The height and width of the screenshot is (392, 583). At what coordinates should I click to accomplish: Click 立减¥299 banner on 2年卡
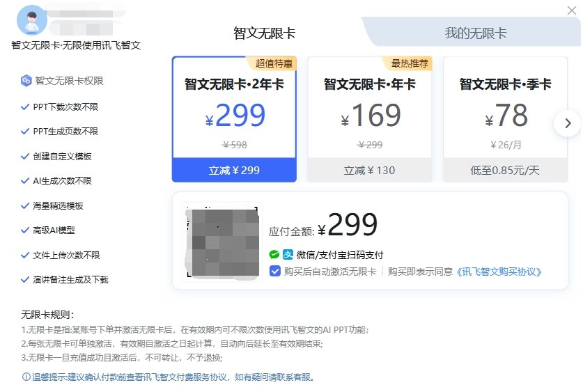pyautogui.click(x=234, y=170)
